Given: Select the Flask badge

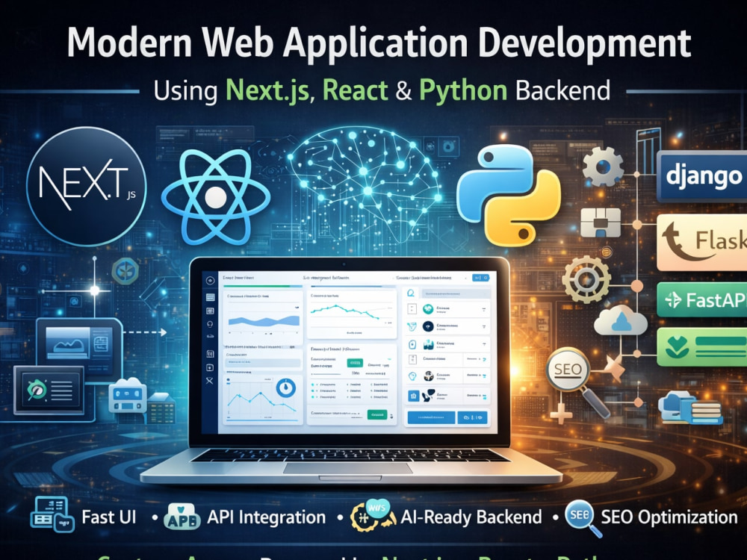Looking at the screenshot, I should [701, 242].
